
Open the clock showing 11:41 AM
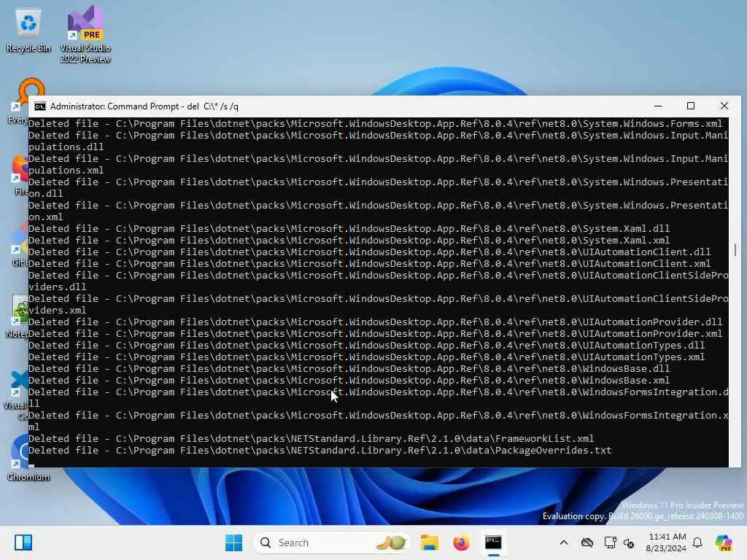tap(667, 542)
